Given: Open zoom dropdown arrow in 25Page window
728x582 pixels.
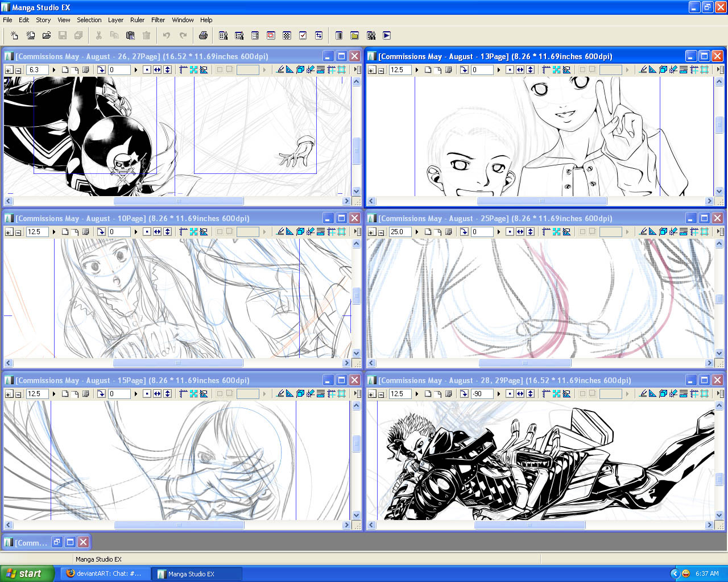Looking at the screenshot, I should click(417, 232).
